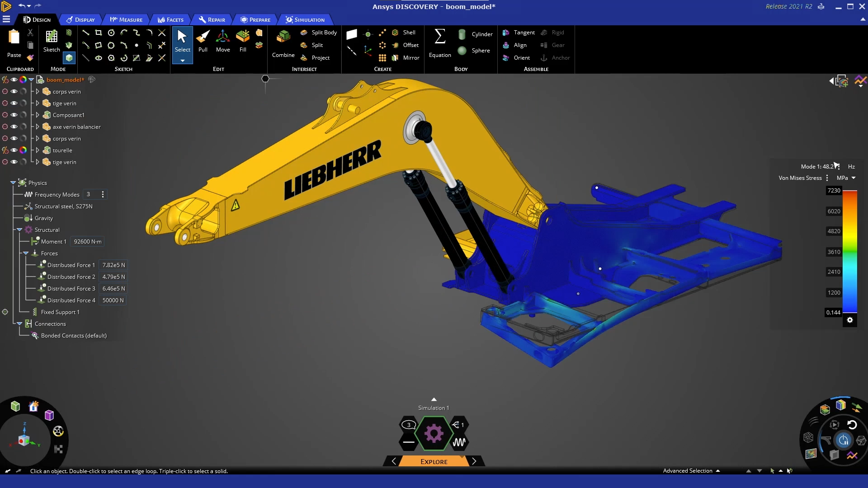
Task: Hide the axe verin balancier component
Action: coord(14,127)
